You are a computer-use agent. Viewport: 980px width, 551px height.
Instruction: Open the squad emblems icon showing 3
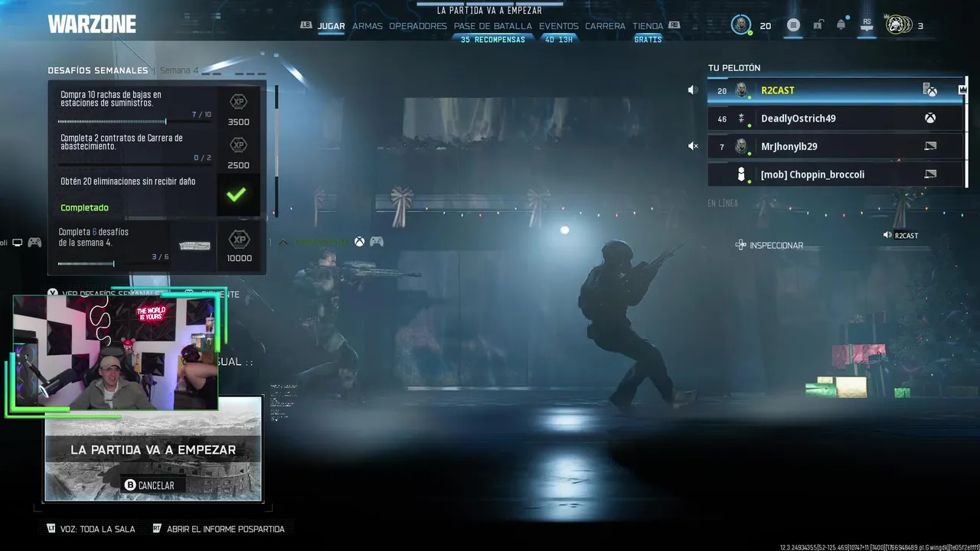tap(899, 25)
